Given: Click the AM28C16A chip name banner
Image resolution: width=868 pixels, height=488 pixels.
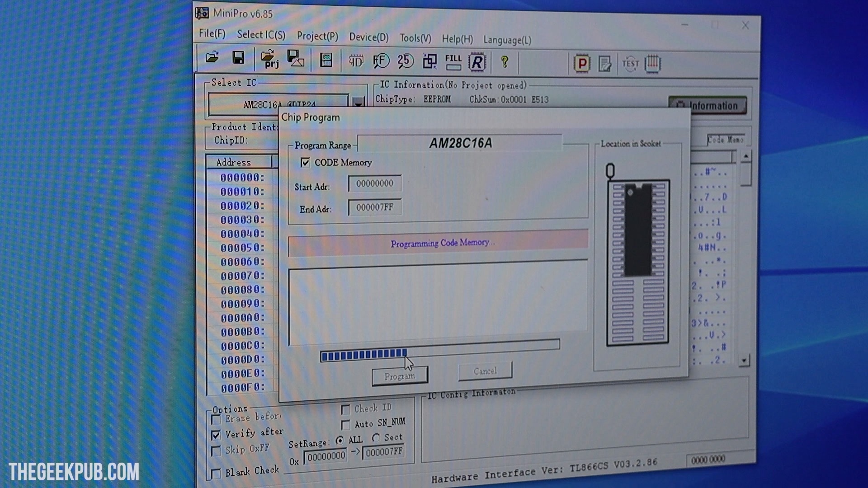Looking at the screenshot, I should (x=460, y=143).
